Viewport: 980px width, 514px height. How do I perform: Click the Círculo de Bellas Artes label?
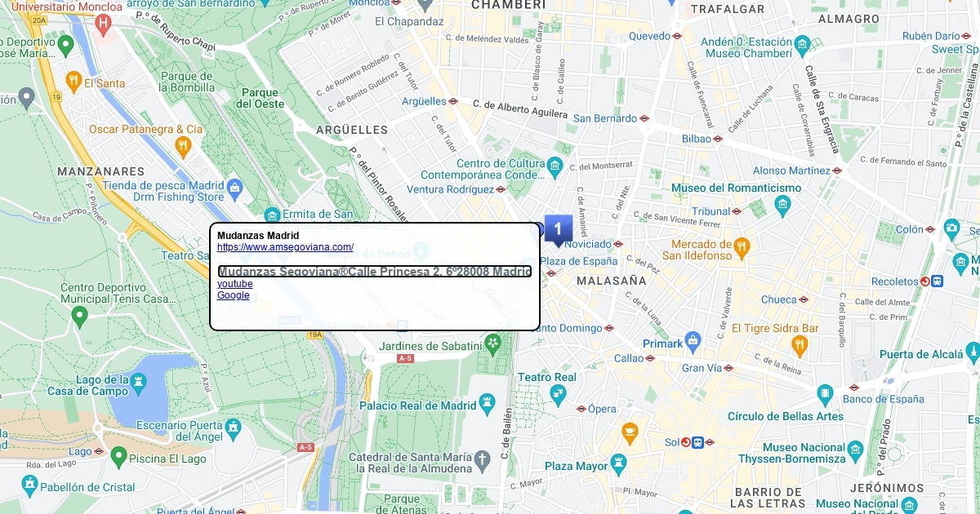tap(786, 416)
